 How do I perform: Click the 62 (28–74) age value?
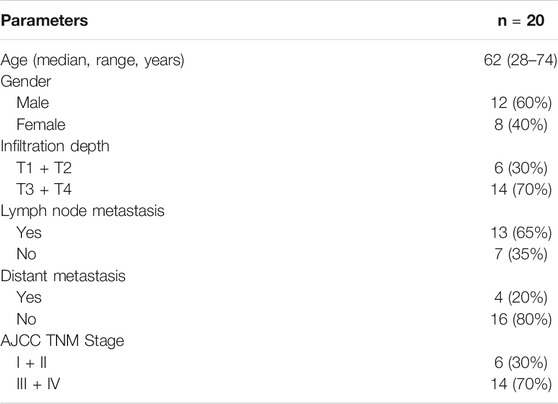click(x=521, y=60)
